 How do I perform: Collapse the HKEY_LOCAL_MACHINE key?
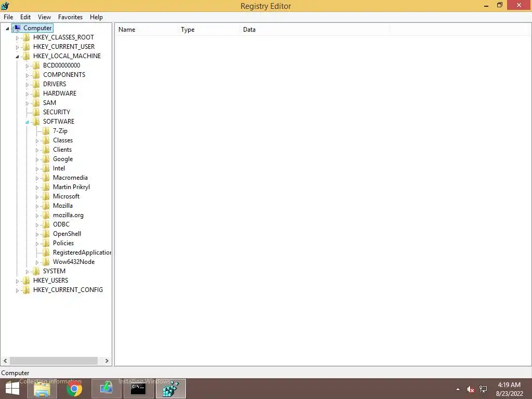[17, 57]
